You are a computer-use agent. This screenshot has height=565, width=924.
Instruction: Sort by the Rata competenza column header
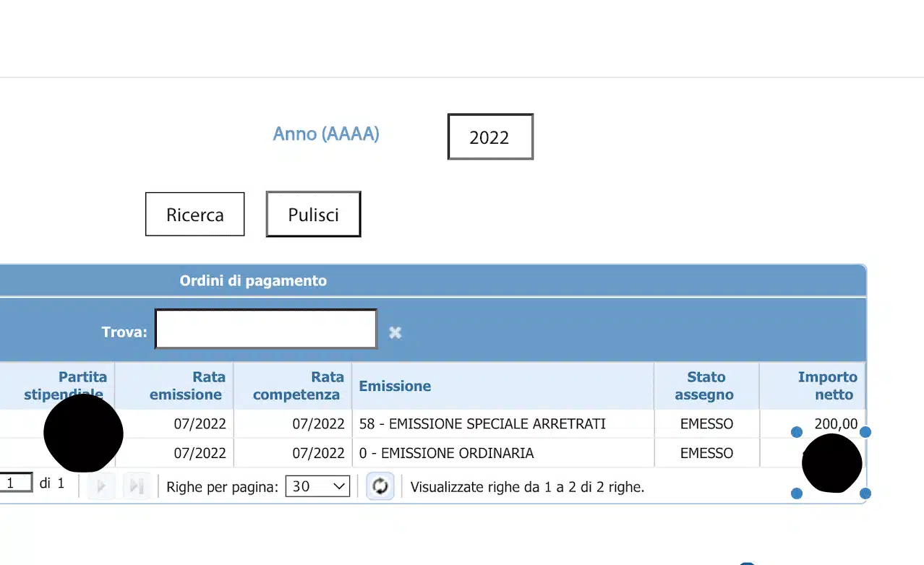(296, 386)
